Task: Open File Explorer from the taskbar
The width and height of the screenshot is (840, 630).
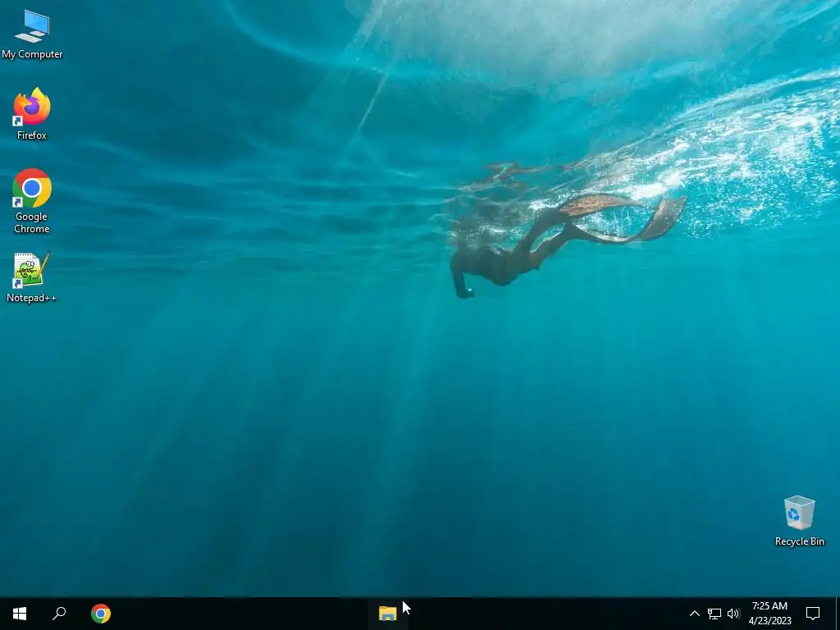Action: click(387, 614)
